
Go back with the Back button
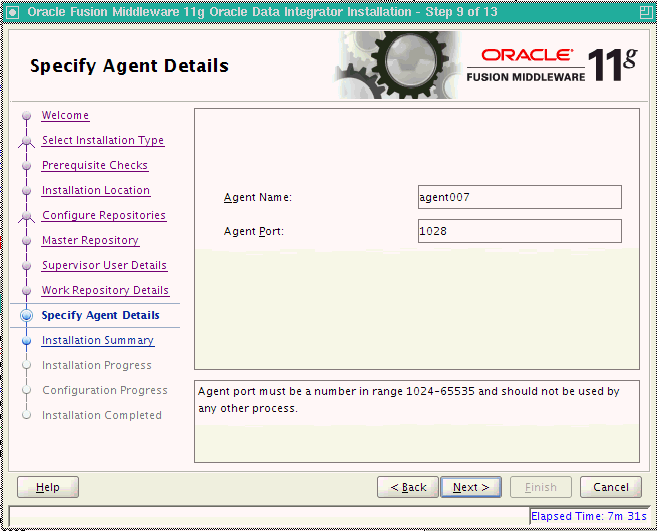point(408,487)
